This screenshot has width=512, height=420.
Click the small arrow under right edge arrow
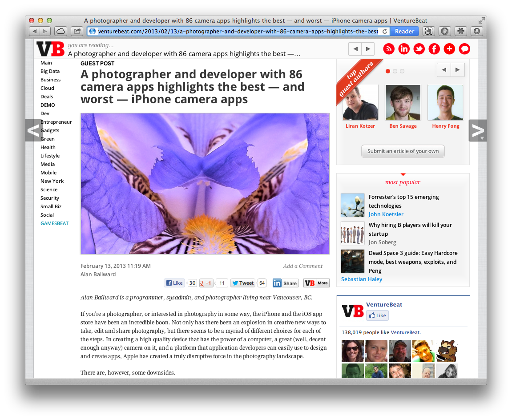[482, 138]
